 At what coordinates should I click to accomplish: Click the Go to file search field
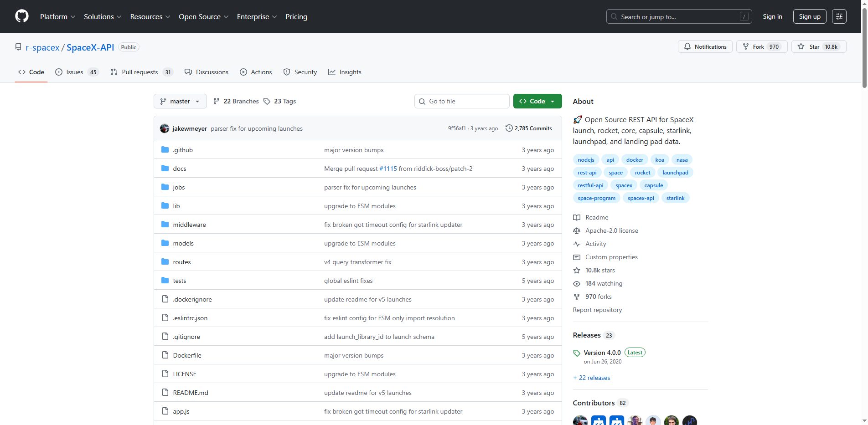[x=462, y=101]
